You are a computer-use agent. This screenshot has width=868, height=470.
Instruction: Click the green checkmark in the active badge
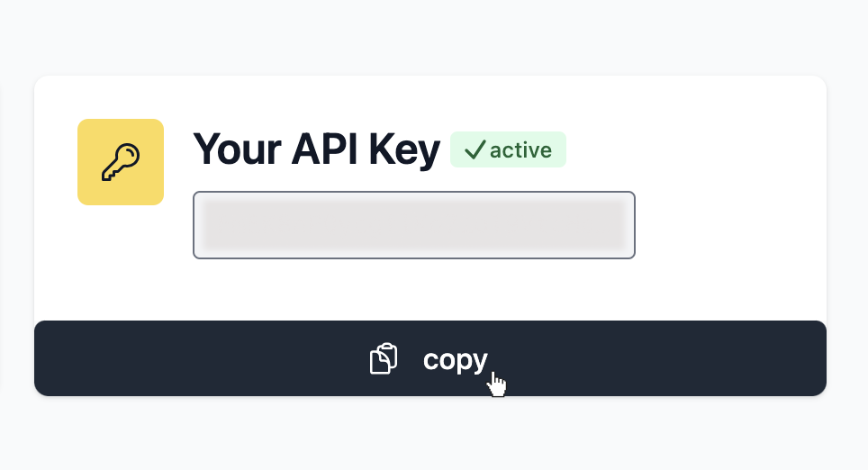click(475, 149)
